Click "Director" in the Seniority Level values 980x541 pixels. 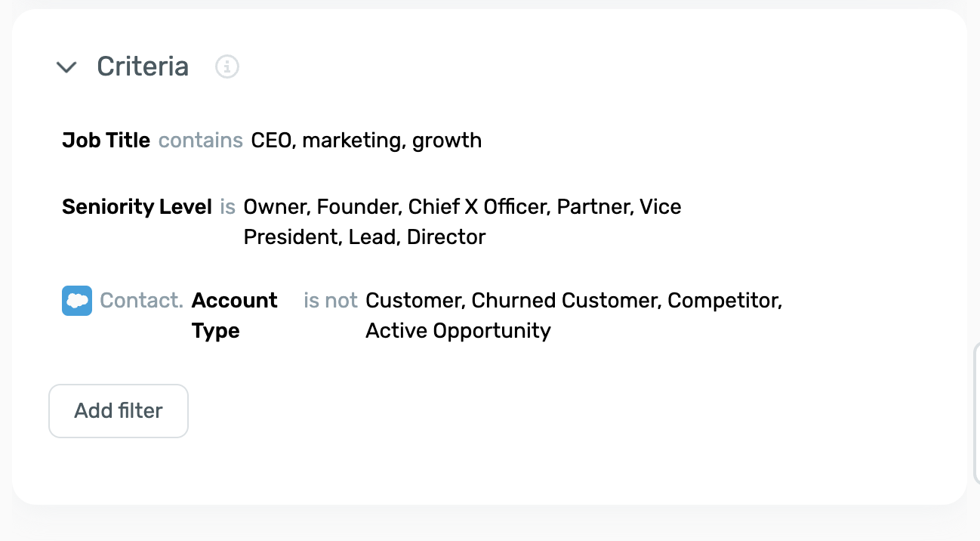click(446, 237)
